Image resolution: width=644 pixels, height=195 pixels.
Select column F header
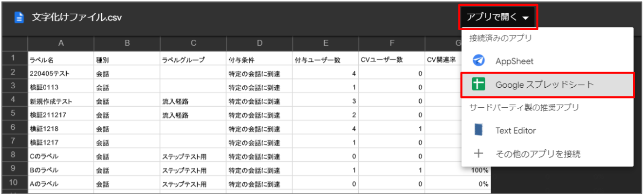[x=392, y=43]
